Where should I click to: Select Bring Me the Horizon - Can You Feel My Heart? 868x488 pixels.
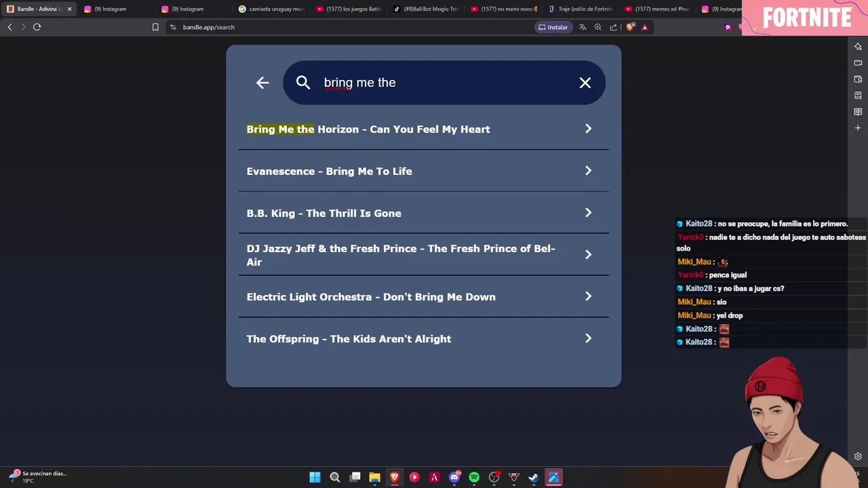[x=424, y=129]
